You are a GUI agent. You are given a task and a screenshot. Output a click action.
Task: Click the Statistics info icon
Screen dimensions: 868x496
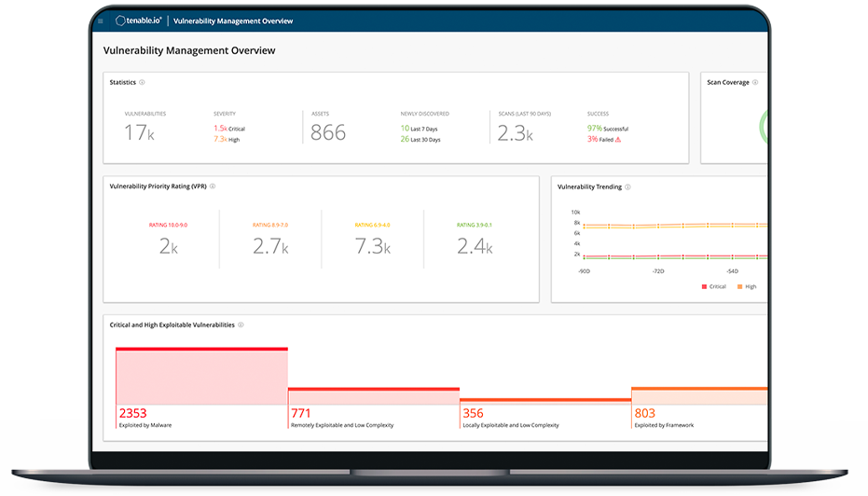point(142,82)
